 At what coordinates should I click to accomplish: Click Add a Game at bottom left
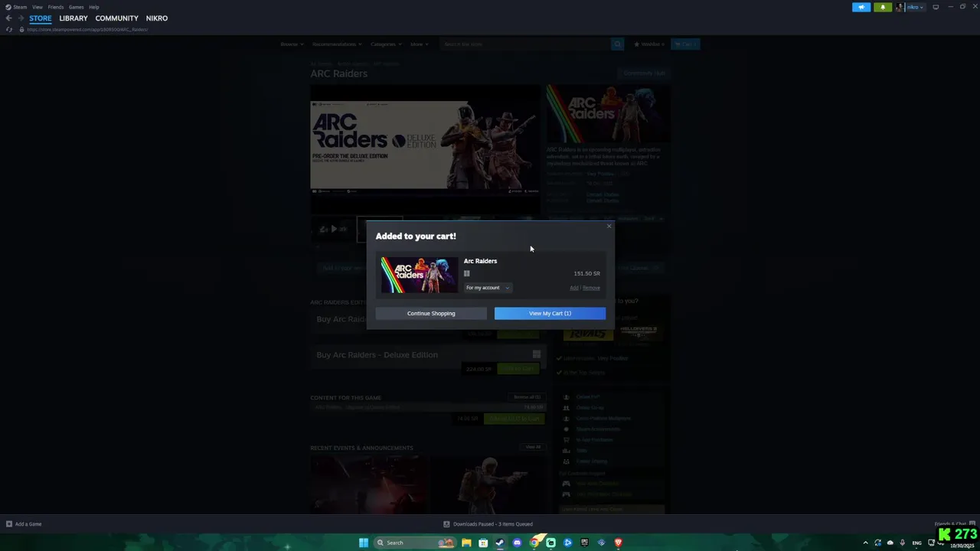click(24, 524)
